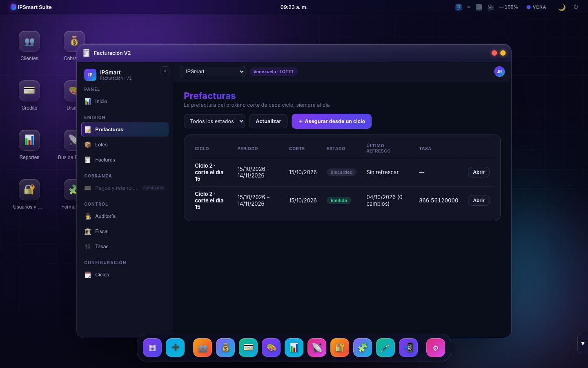Image resolution: width=588 pixels, height=368 pixels.
Task: Open Tasas in the sidebar
Action: tap(125, 247)
